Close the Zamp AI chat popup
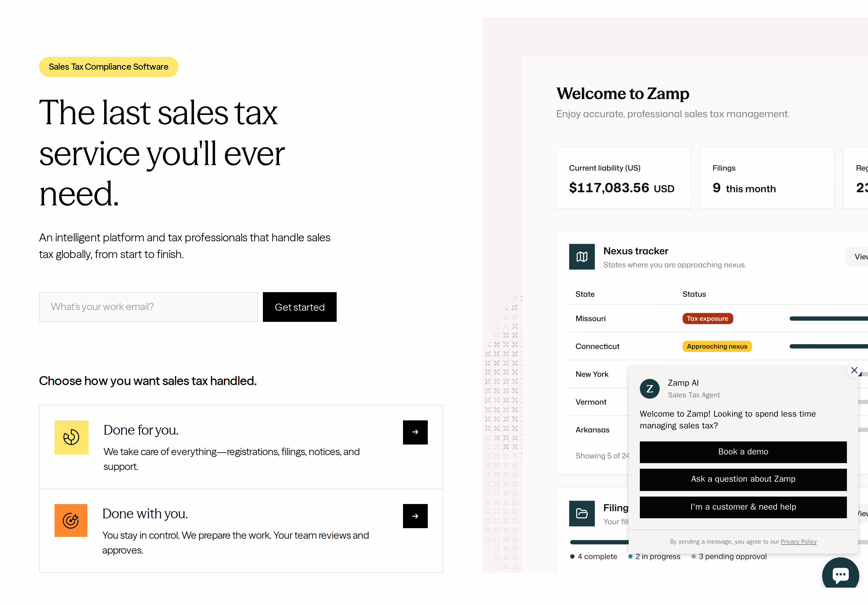 click(x=854, y=370)
